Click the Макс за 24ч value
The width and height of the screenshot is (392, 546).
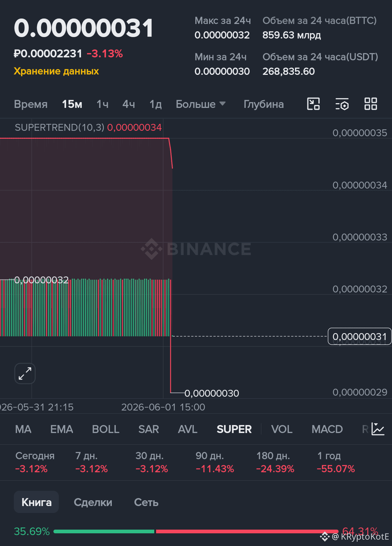[222, 35]
